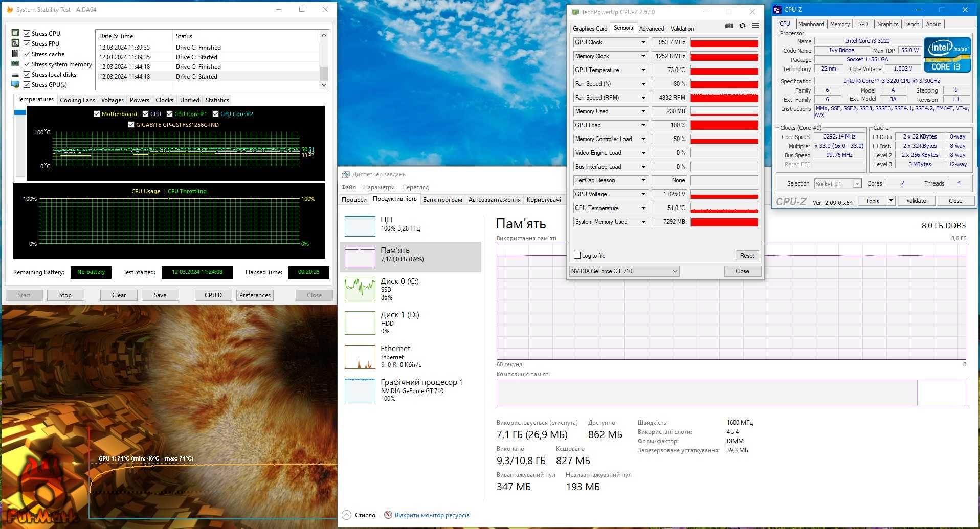The image size is (980, 529).
Task: Open CPU-Z Tools dropdown arrow
Action: [x=891, y=201]
